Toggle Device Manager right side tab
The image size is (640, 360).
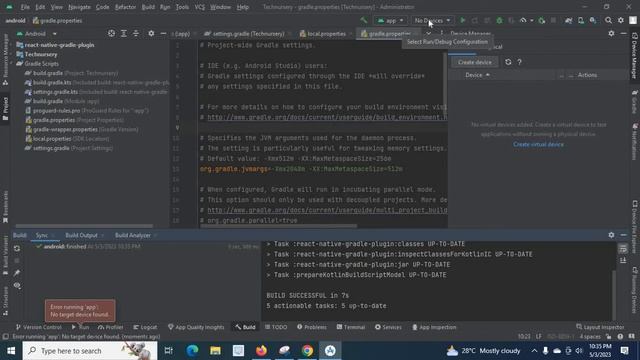tap(635, 56)
